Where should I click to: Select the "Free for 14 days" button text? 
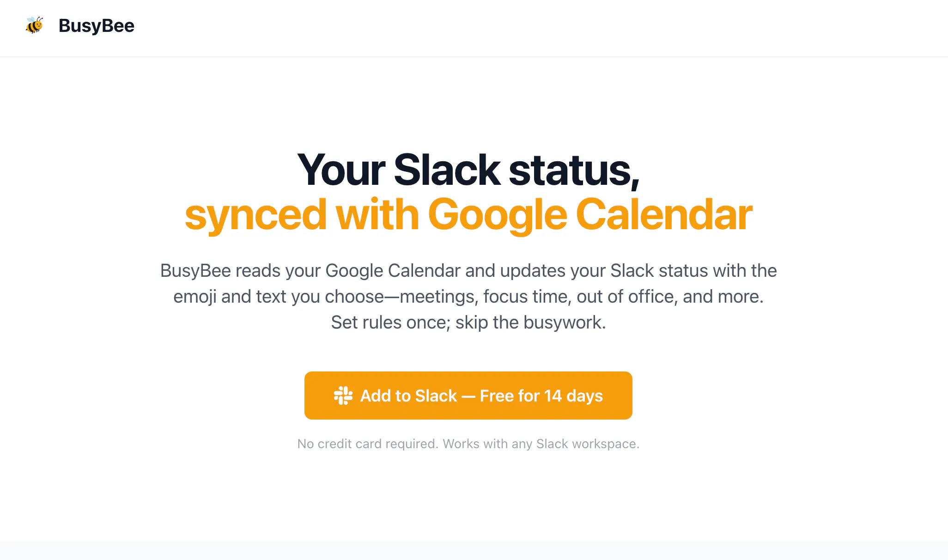(541, 396)
